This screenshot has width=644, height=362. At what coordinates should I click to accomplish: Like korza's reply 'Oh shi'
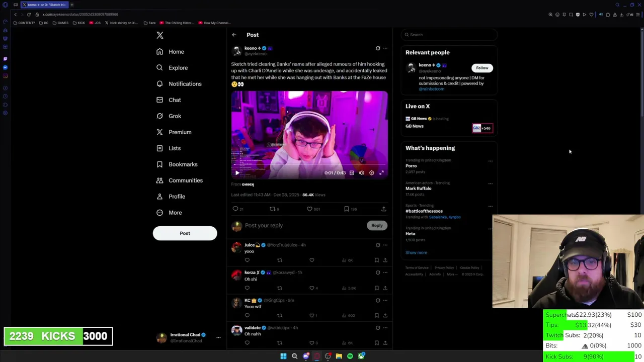tap(312, 288)
